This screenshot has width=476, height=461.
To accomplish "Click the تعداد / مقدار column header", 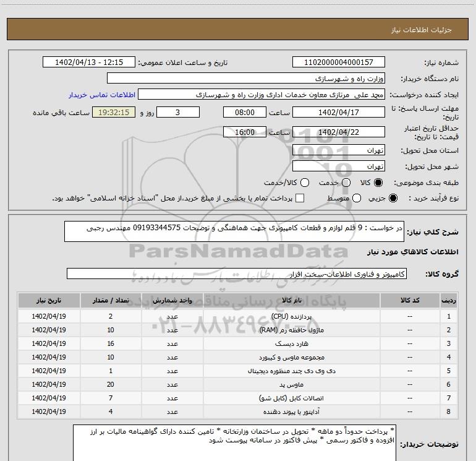I will tap(111, 300).
